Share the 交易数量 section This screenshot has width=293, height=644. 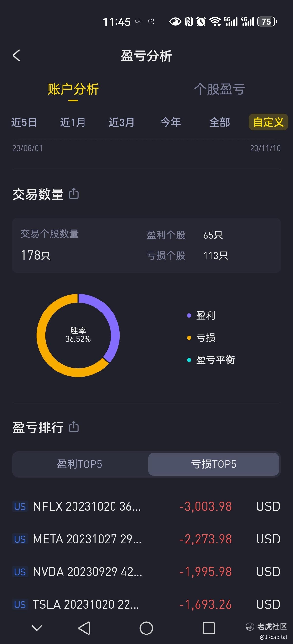pos(73,194)
